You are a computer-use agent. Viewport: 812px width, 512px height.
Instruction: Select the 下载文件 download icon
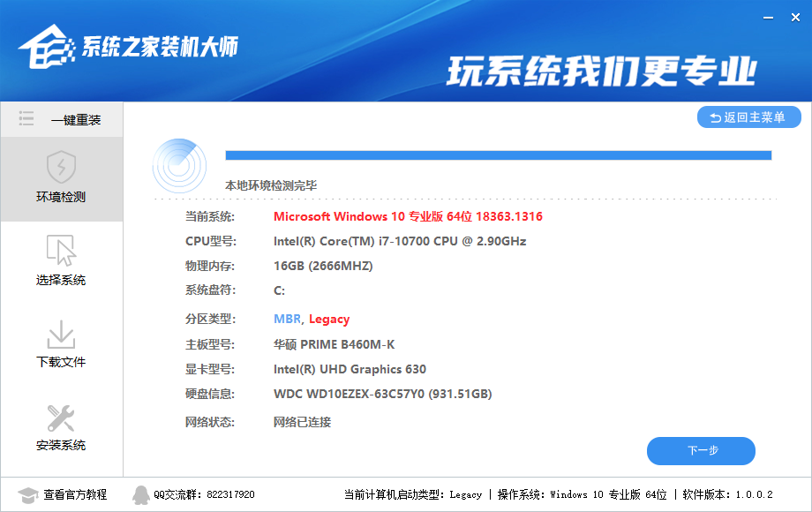[61, 334]
